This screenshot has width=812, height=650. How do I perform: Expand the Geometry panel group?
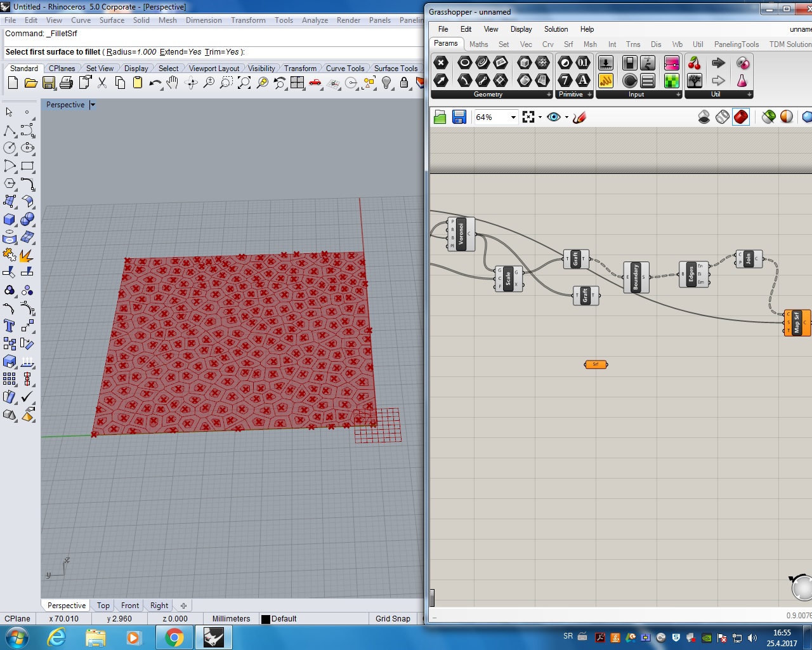pos(549,95)
